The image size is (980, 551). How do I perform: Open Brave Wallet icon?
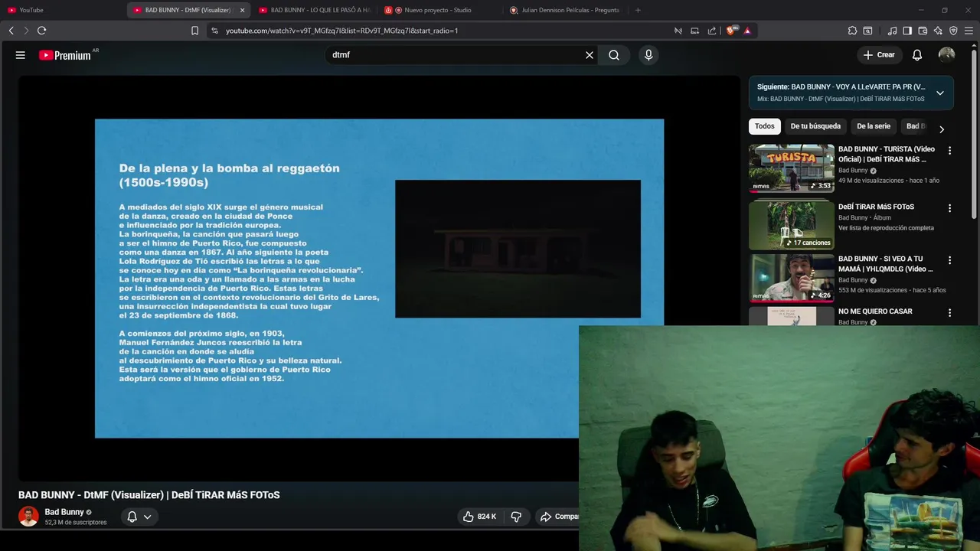tap(923, 31)
